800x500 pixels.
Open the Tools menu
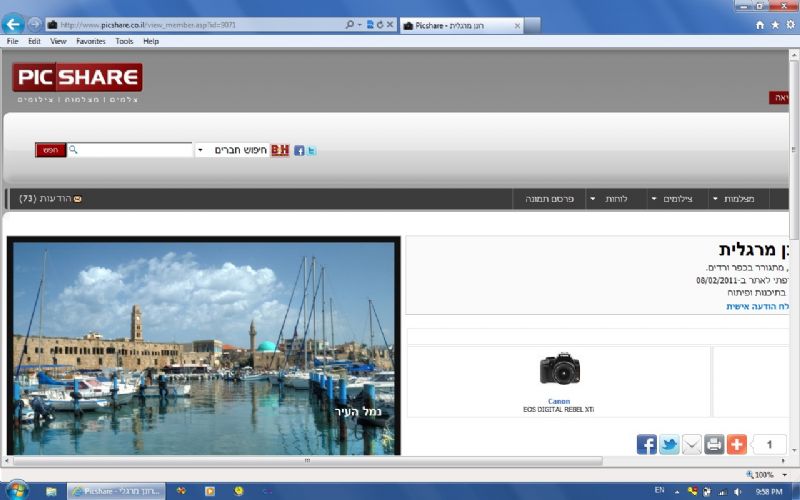click(x=124, y=41)
